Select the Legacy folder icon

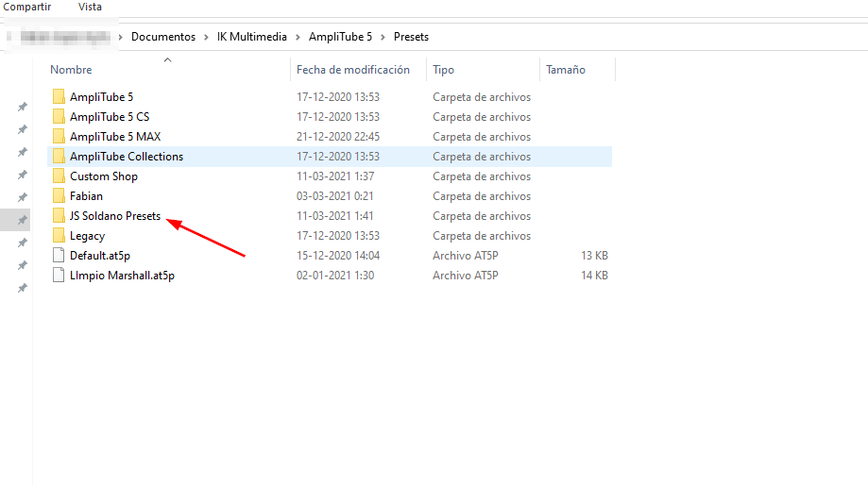point(59,236)
